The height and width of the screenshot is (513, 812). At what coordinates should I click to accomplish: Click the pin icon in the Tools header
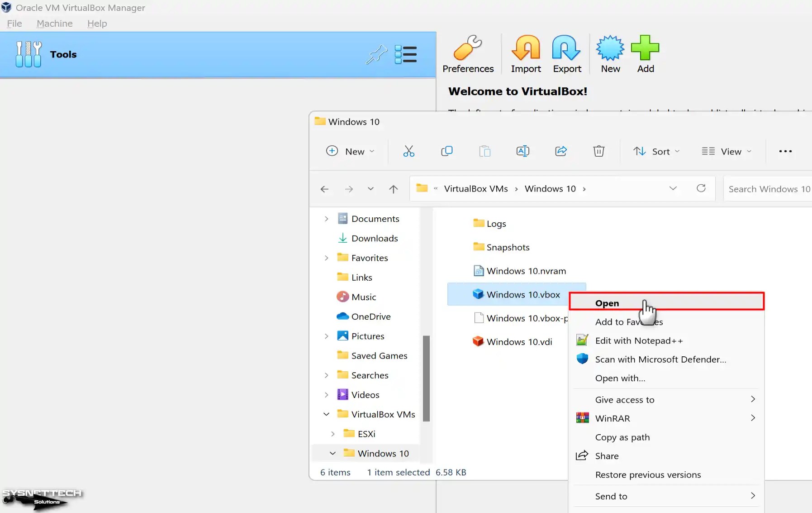[377, 54]
